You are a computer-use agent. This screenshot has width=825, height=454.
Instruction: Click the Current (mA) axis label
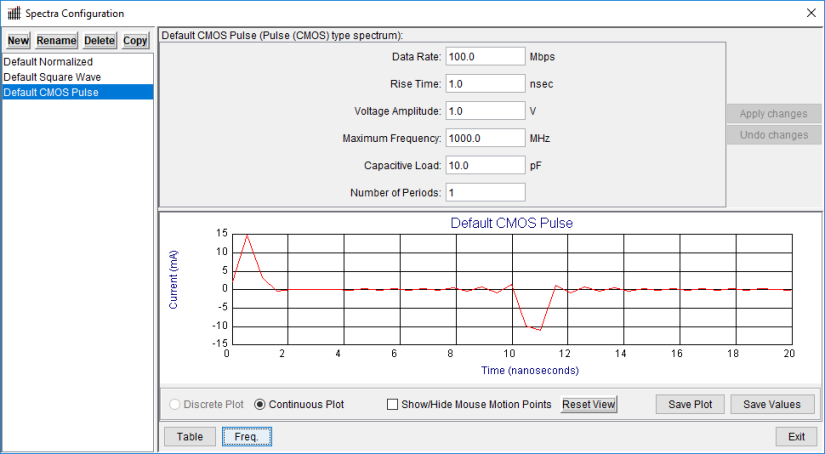[173, 280]
